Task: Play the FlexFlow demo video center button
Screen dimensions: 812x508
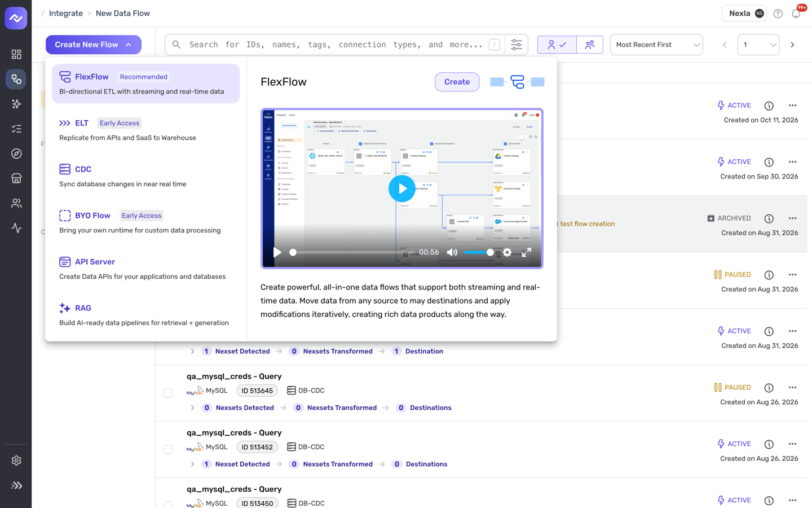Action: [x=402, y=189]
